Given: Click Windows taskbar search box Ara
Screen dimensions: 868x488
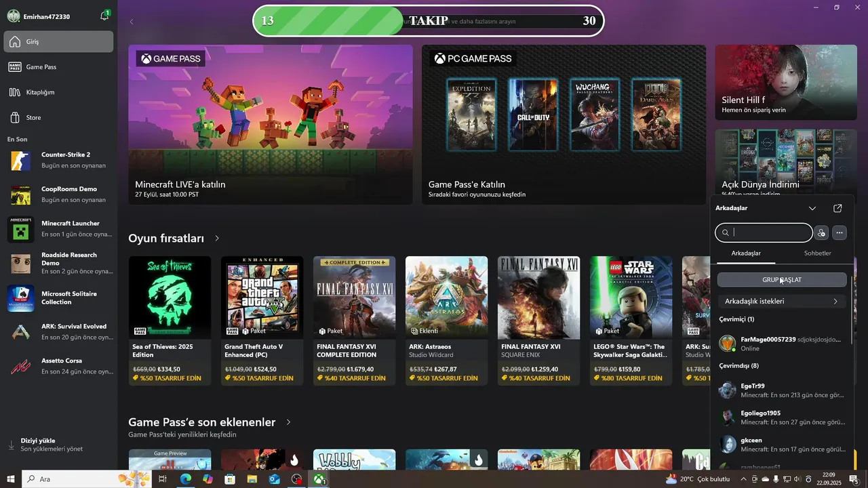Looking at the screenshot, I should click(x=86, y=479).
